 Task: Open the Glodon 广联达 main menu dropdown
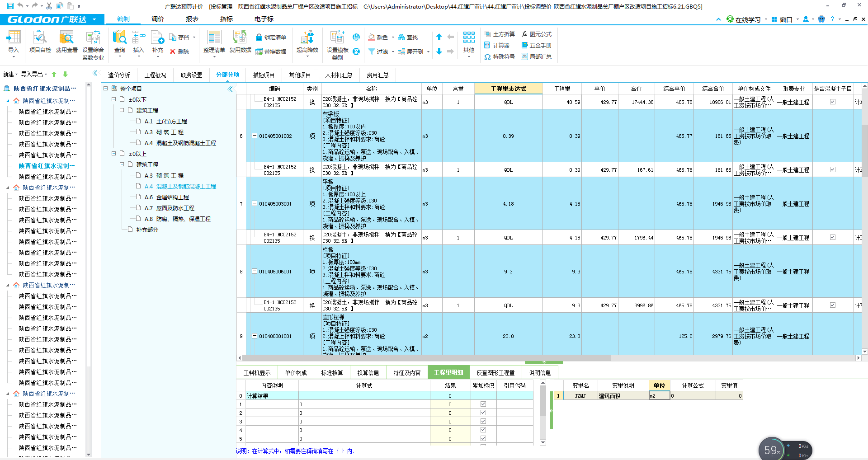(x=94, y=19)
